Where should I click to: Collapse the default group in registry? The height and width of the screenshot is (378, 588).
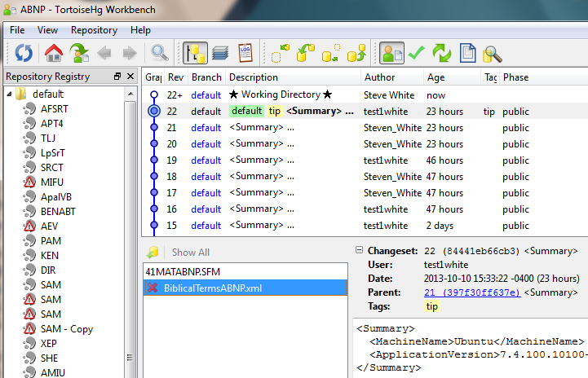tap(10, 94)
